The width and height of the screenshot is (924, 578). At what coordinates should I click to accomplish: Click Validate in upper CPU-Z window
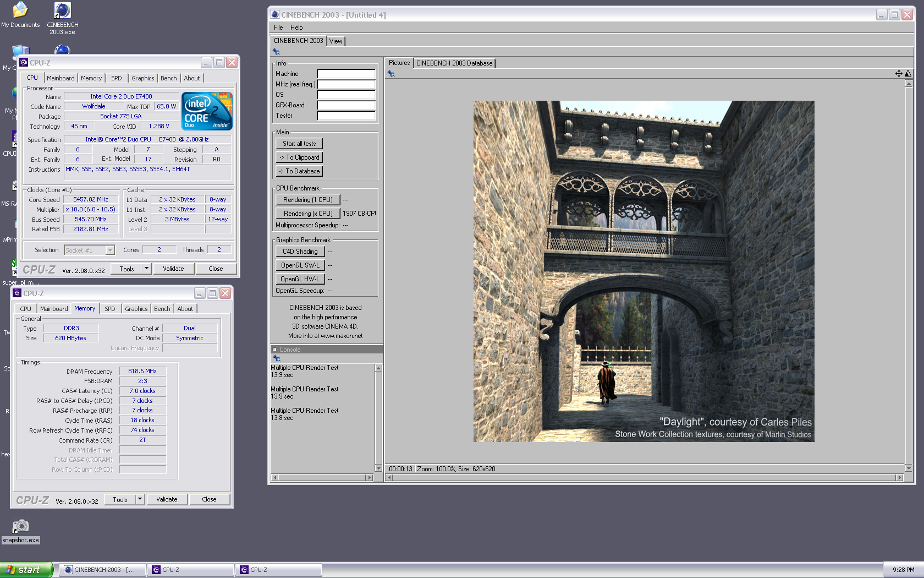[x=173, y=269]
